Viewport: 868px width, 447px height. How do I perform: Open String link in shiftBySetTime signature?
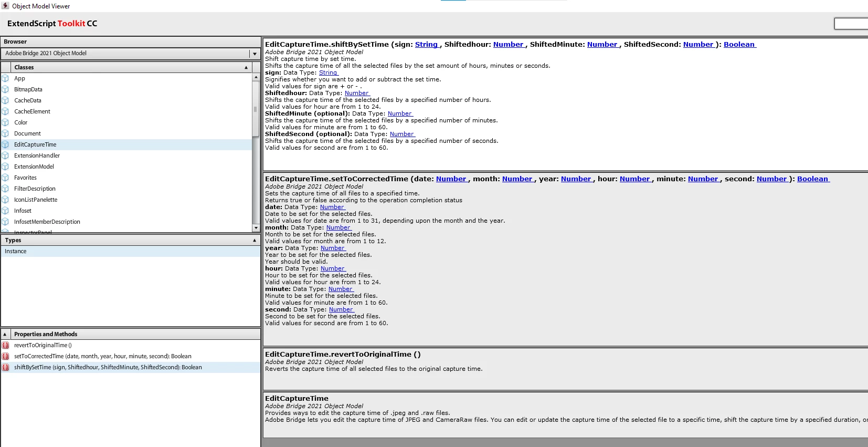coord(427,45)
